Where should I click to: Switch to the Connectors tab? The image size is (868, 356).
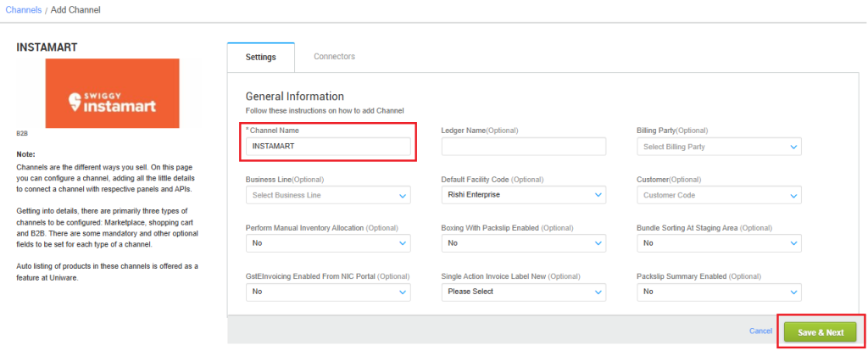[x=334, y=57]
